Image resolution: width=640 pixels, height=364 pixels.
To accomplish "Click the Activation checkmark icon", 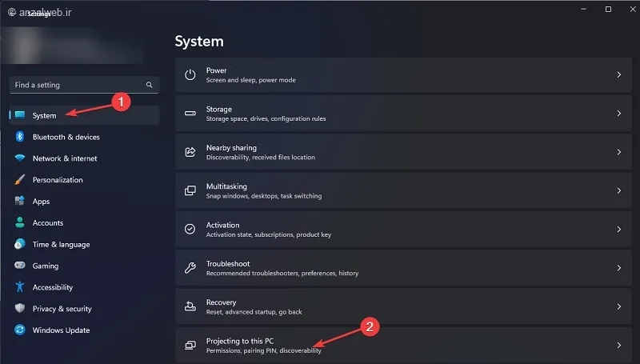I will pos(190,230).
